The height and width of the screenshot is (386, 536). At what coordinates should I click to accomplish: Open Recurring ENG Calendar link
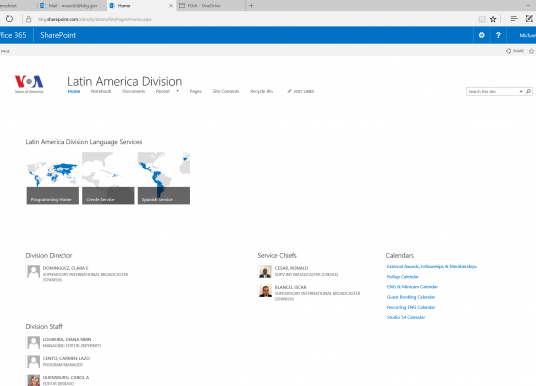point(411,307)
